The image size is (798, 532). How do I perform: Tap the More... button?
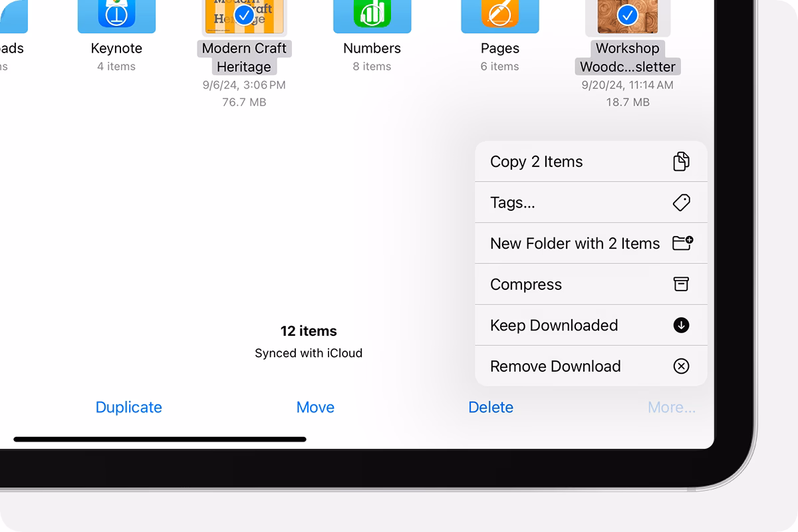point(672,407)
